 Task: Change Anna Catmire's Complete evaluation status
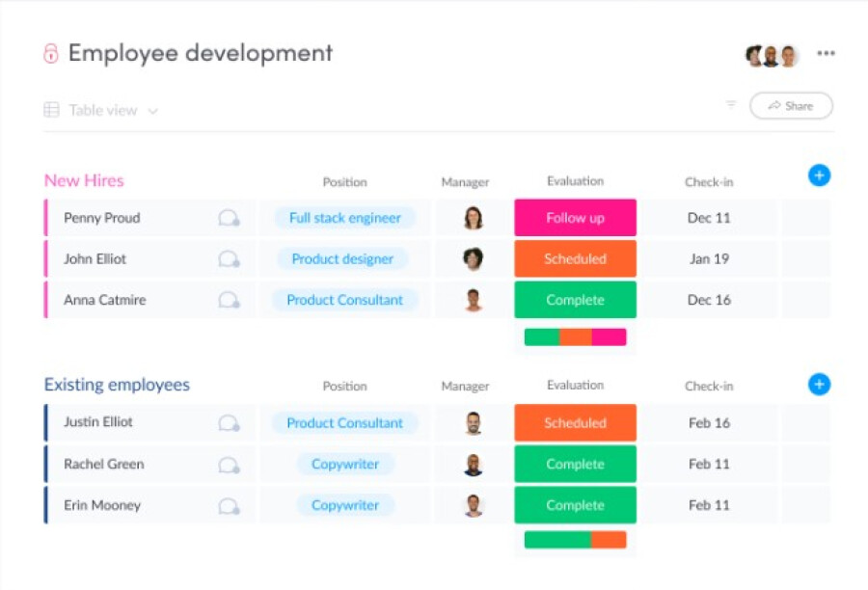pyautogui.click(x=575, y=300)
